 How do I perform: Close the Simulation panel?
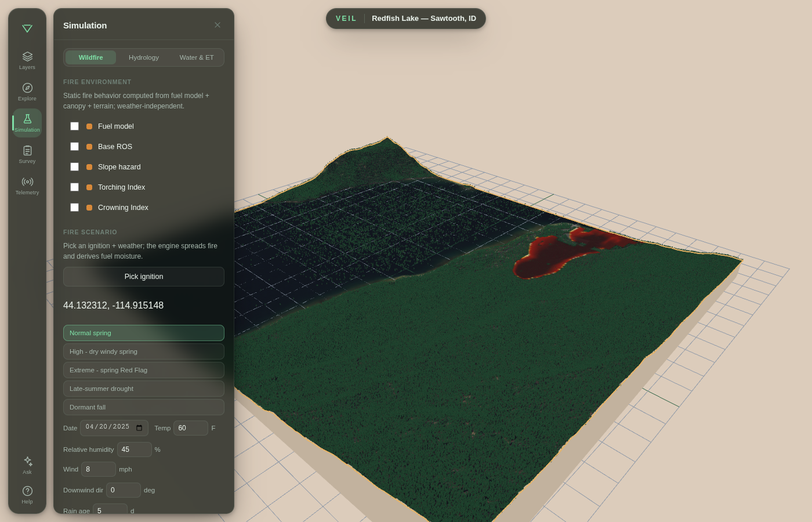pos(217,25)
